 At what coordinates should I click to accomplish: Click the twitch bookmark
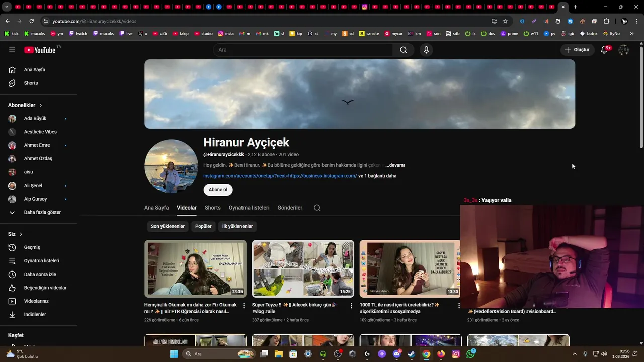click(x=77, y=33)
